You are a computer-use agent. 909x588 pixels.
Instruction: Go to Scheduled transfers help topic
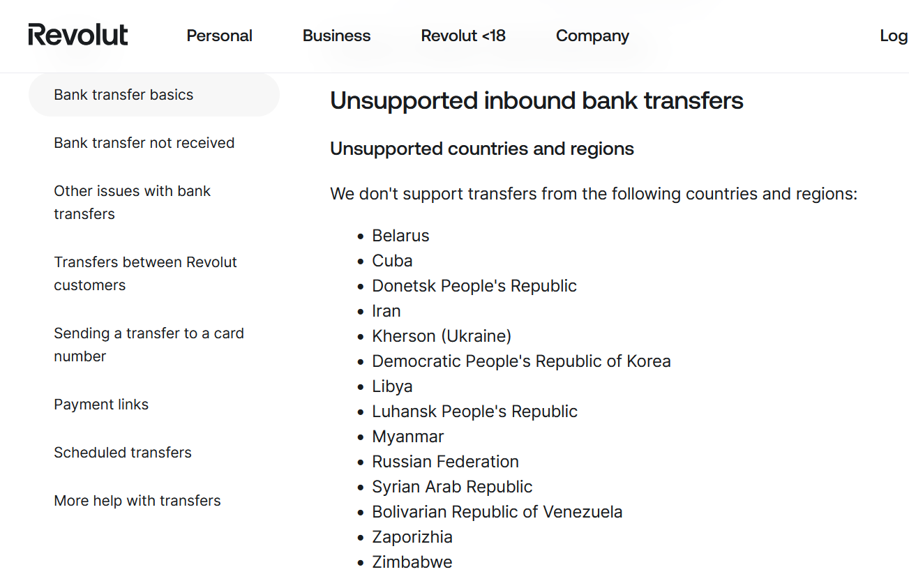123,453
